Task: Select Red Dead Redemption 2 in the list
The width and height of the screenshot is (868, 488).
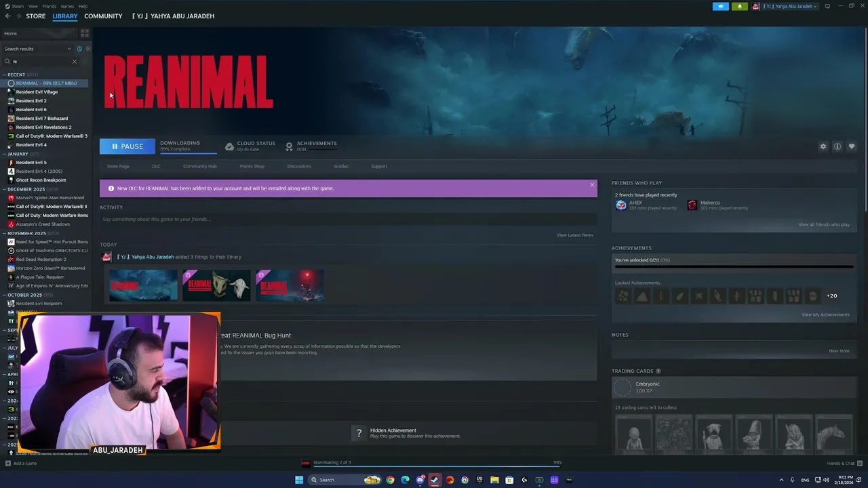Action: (x=41, y=260)
